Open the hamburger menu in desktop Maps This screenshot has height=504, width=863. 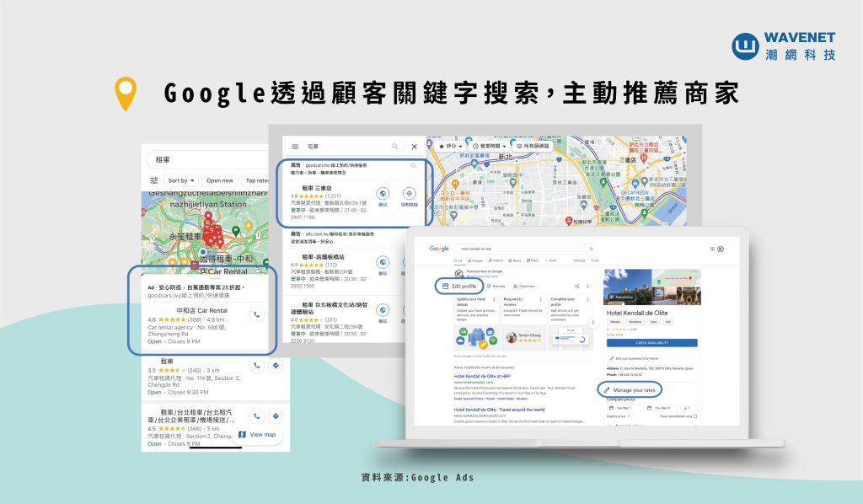295,147
